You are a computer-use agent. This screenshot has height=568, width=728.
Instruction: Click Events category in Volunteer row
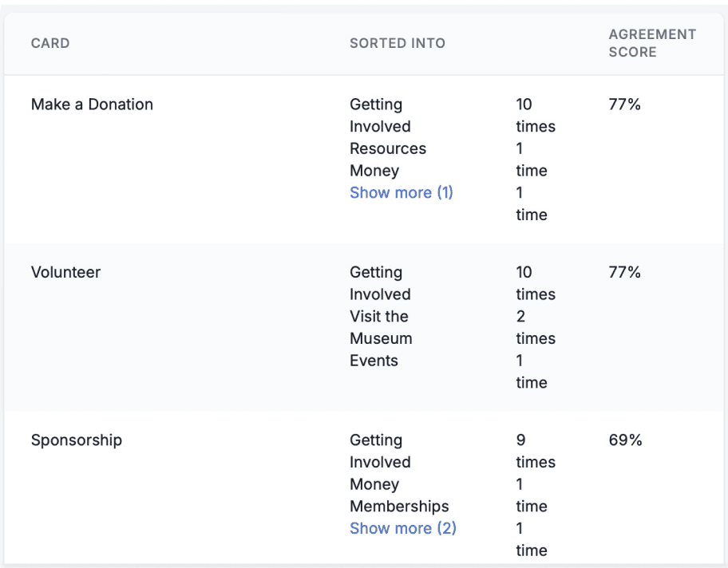[x=374, y=361]
